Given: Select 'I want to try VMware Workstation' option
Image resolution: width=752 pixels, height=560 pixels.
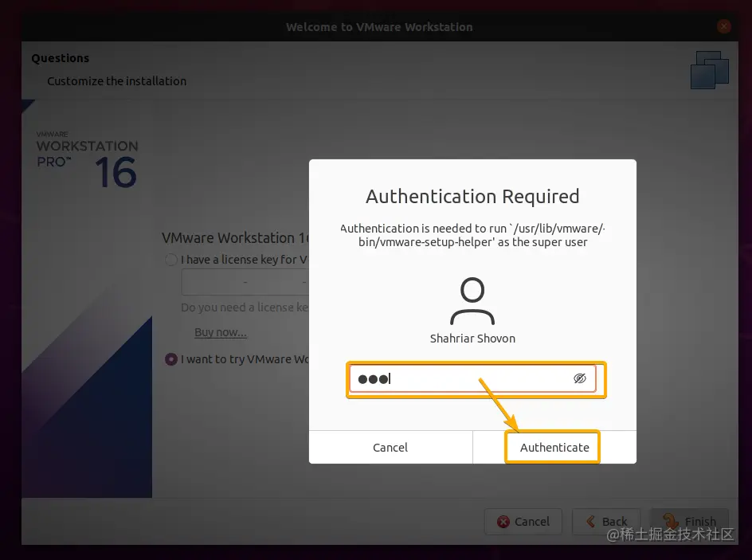Looking at the screenshot, I should tap(170, 359).
